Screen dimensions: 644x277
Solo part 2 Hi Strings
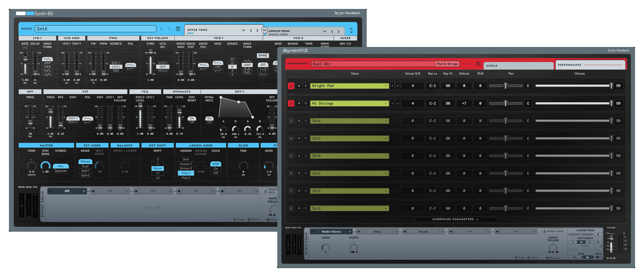click(x=305, y=103)
